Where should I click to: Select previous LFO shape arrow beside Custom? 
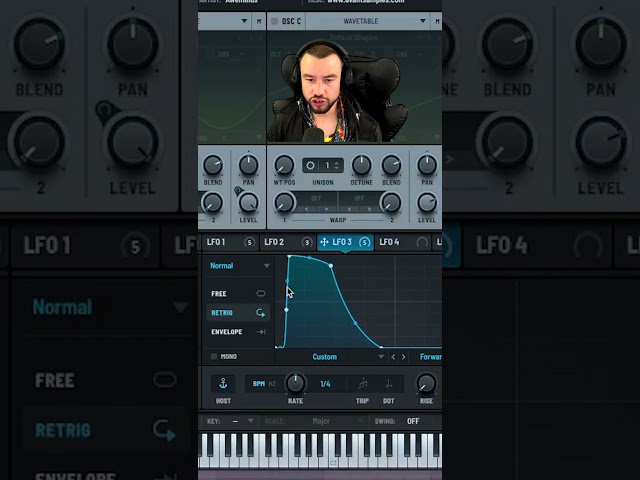[393, 357]
